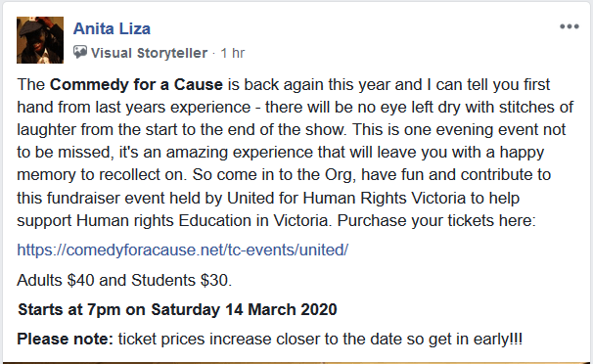This screenshot has height=364, width=593.
Task: Open the comedyforacause.net tickets link
Action: [183, 250]
